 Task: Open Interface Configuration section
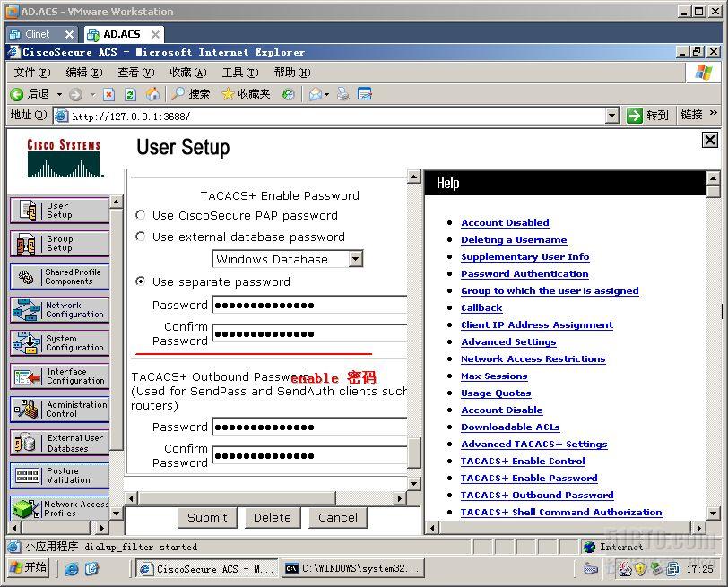pos(59,376)
